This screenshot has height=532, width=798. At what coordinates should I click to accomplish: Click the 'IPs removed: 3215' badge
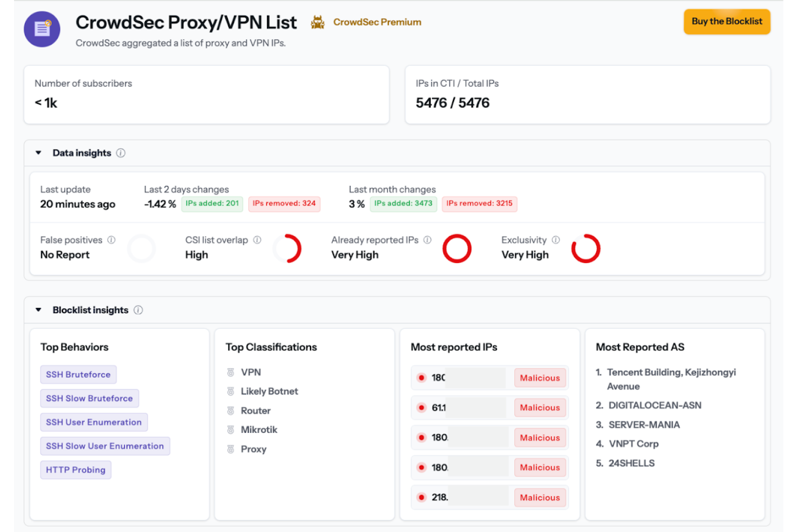(479, 204)
